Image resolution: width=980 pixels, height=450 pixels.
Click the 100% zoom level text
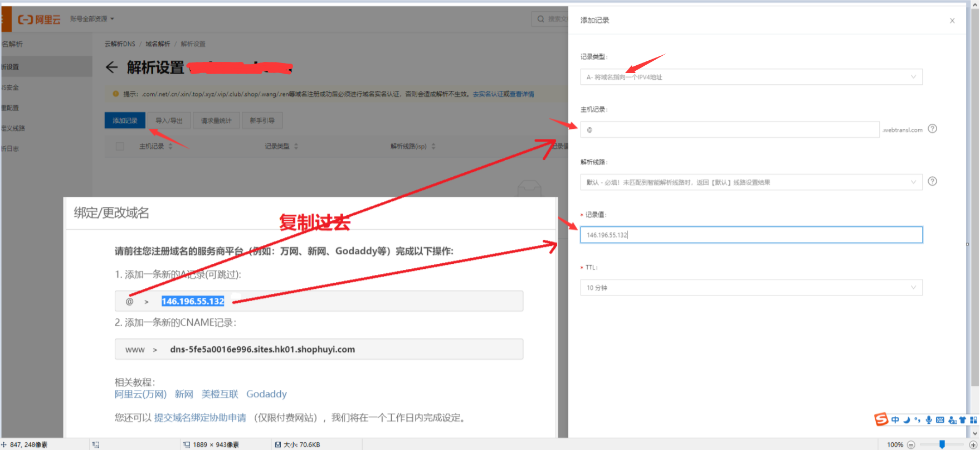pos(895,444)
